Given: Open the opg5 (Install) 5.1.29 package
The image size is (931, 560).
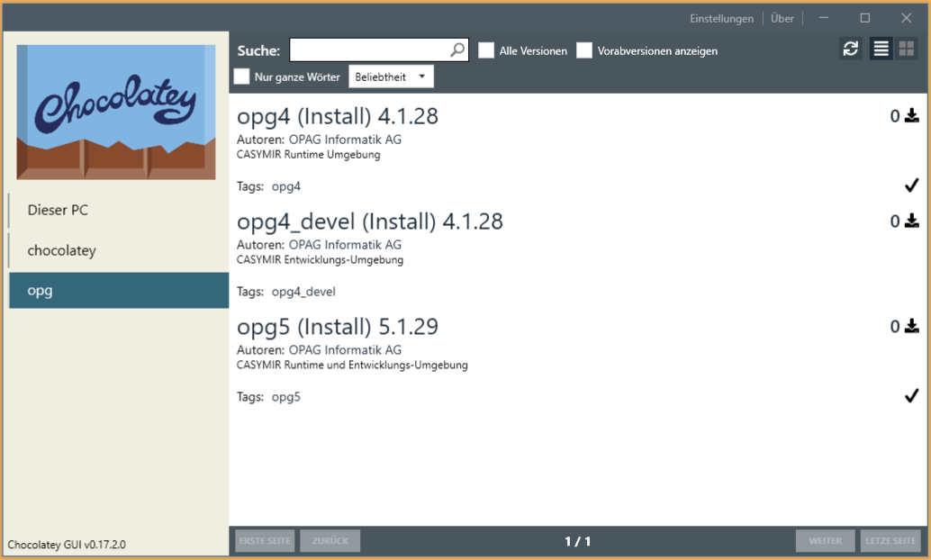Looking at the screenshot, I should pyautogui.click(x=338, y=327).
